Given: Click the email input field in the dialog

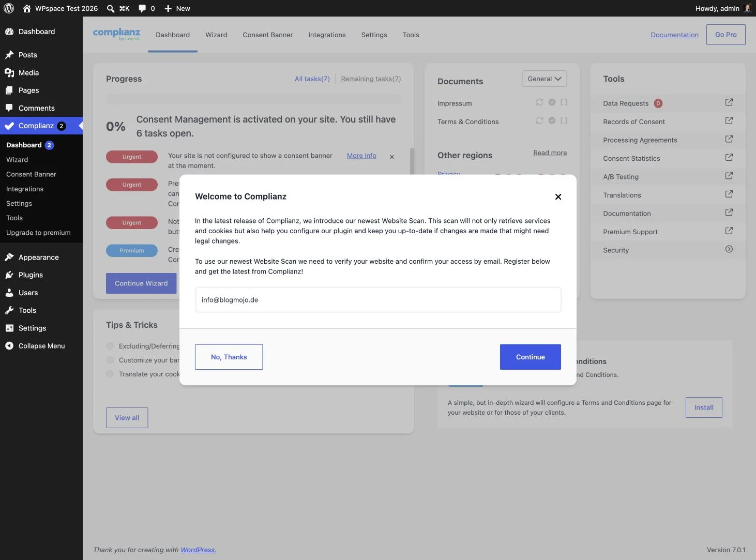Looking at the screenshot, I should [378, 300].
